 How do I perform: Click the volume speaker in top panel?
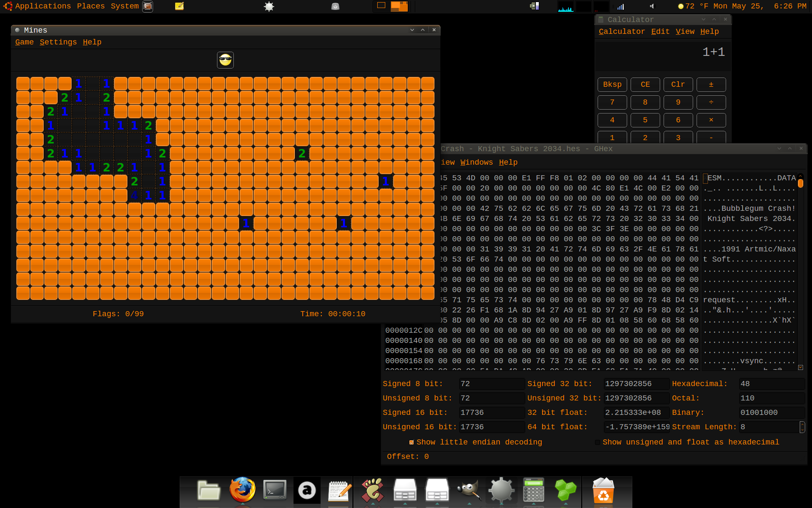coord(652,6)
